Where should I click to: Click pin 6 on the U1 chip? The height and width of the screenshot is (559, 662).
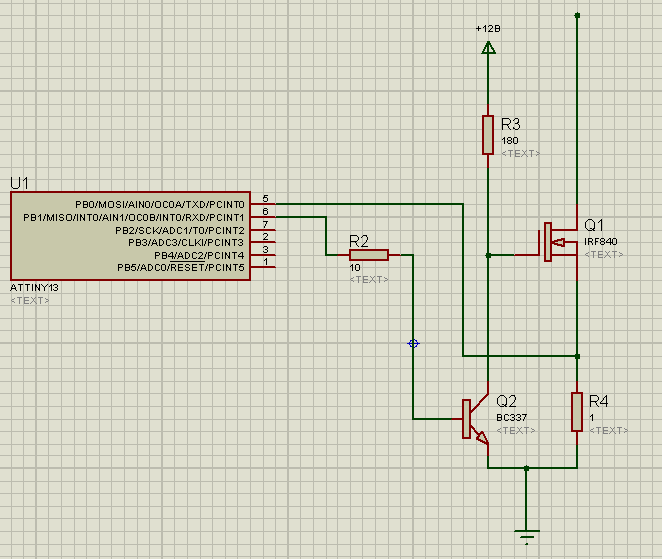263,216
